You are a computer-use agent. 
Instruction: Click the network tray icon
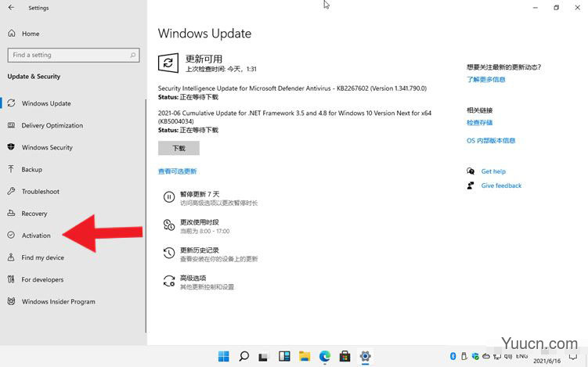click(497, 356)
